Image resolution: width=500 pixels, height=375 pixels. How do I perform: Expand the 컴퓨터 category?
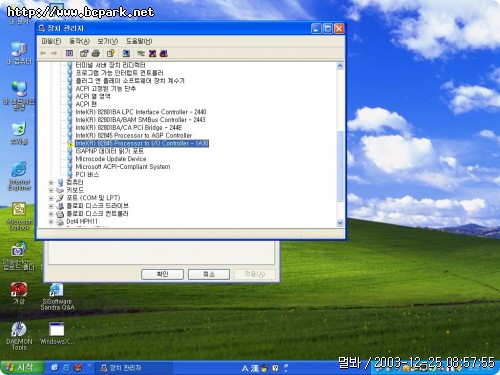click(51, 182)
